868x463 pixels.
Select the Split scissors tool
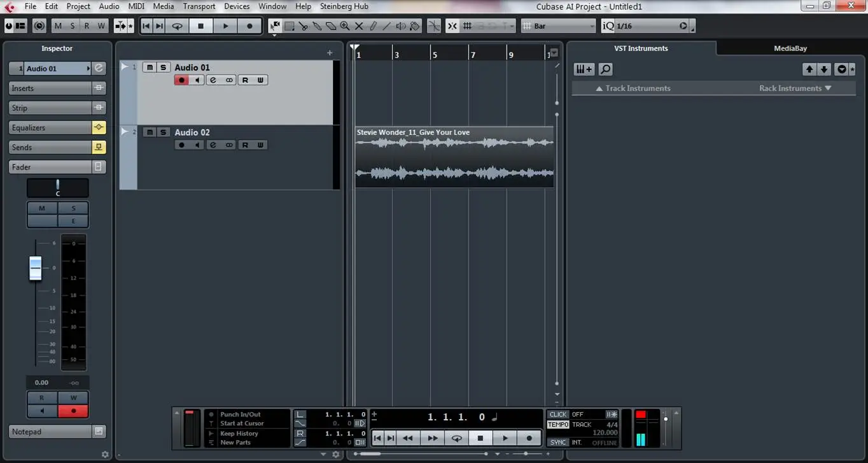point(303,26)
